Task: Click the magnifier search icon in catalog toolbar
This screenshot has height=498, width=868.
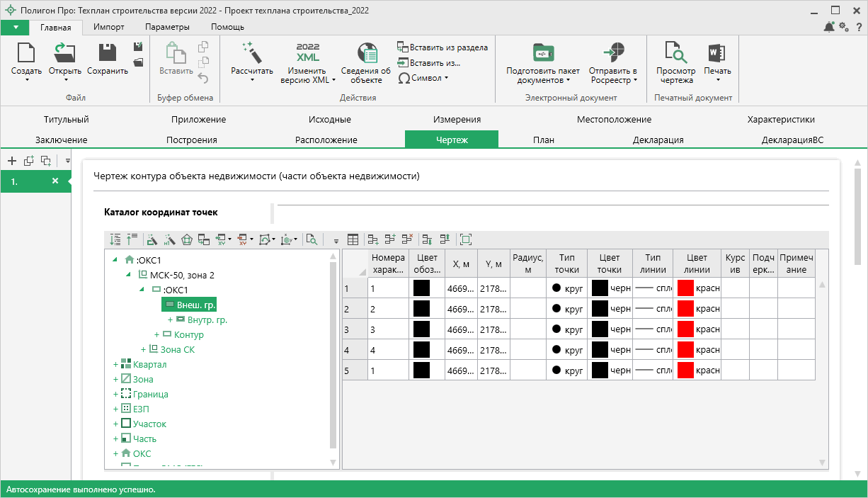Action: pos(311,239)
